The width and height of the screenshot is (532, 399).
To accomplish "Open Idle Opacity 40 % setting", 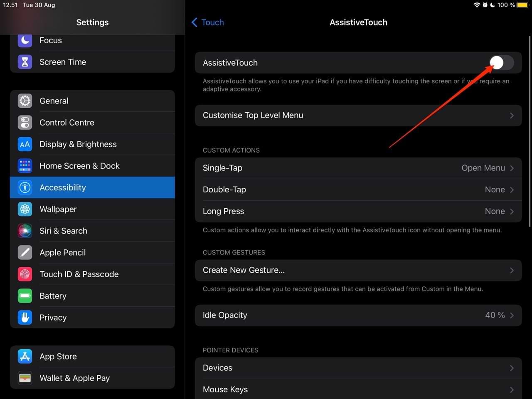I will point(358,315).
